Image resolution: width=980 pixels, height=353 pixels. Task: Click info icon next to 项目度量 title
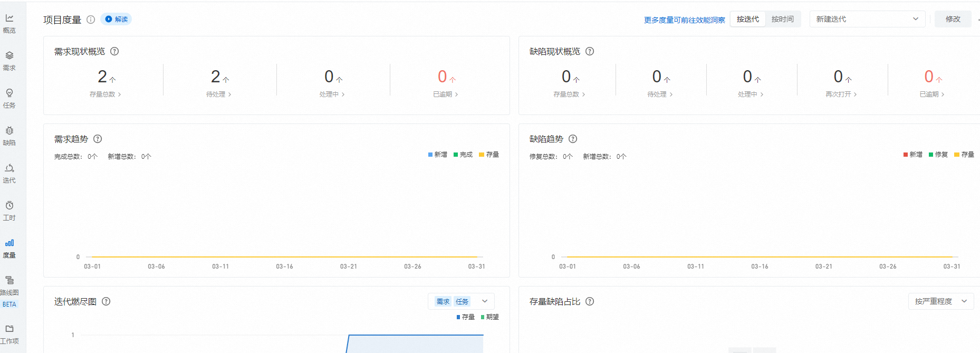91,20
